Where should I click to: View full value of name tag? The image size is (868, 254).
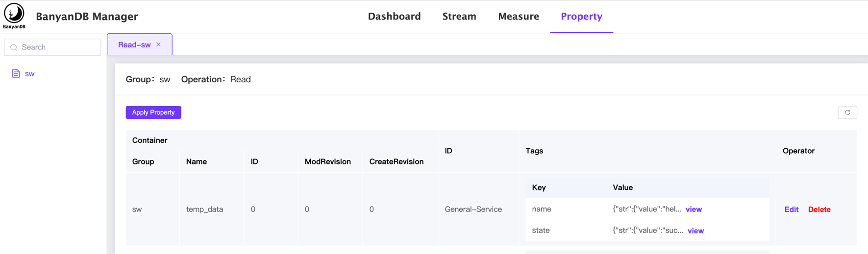[x=694, y=209]
